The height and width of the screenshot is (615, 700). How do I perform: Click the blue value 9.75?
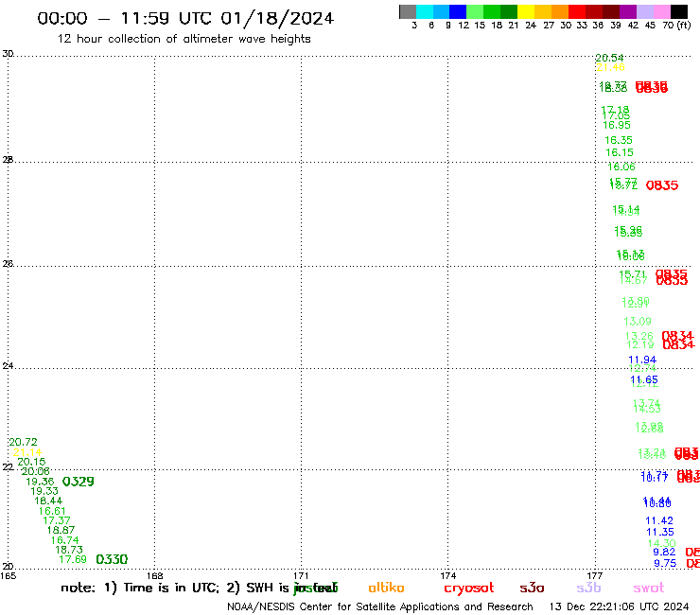pyautogui.click(x=665, y=564)
